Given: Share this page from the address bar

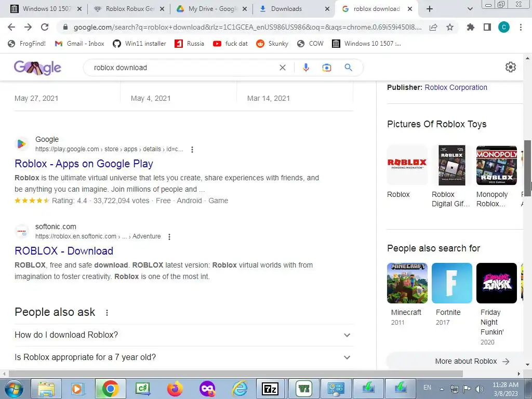Looking at the screenshot, I should coord(433,28).
